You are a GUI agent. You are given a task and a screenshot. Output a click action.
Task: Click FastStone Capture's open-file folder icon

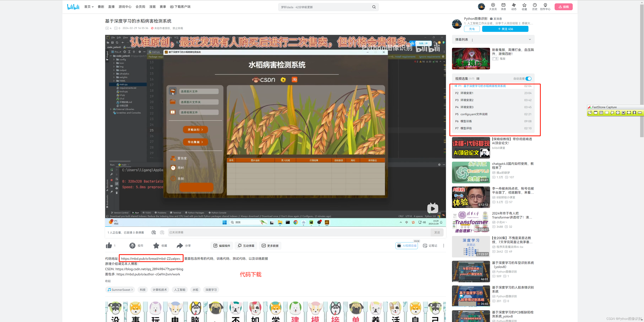[x=590, y=113]
